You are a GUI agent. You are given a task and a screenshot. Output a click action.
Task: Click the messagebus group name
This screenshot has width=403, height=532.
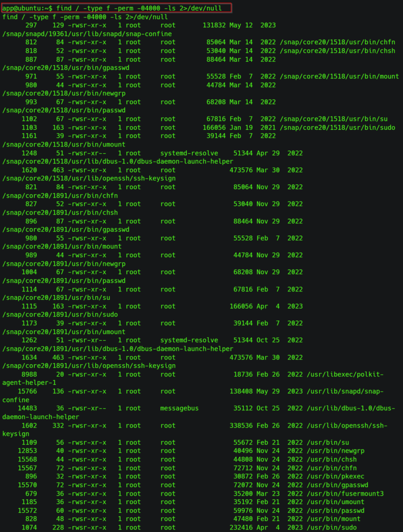pos(179,408)
